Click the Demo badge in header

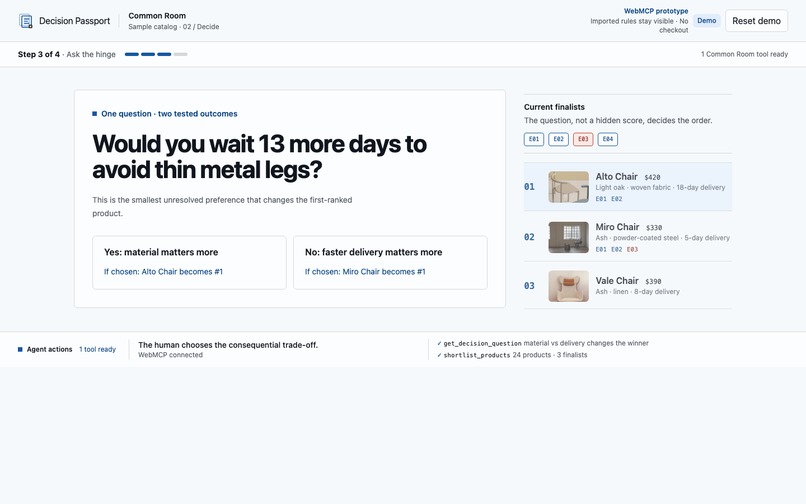pos(706,21)
